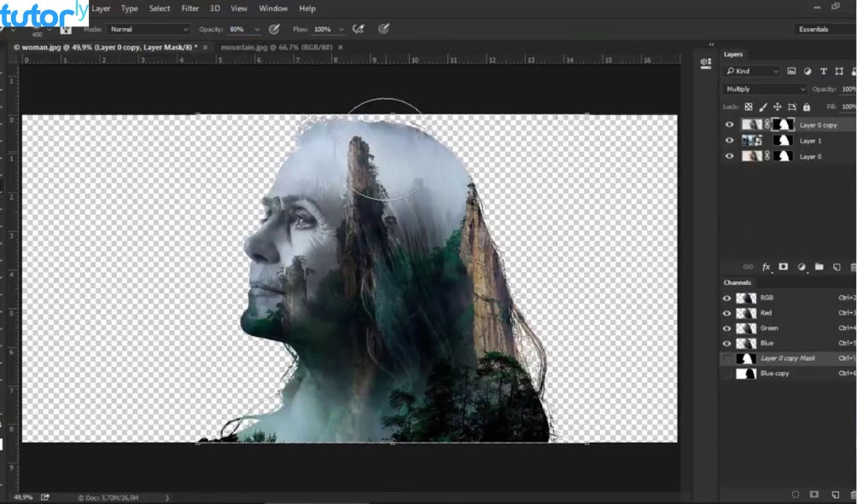Open the Layer menu

point(101,9)
